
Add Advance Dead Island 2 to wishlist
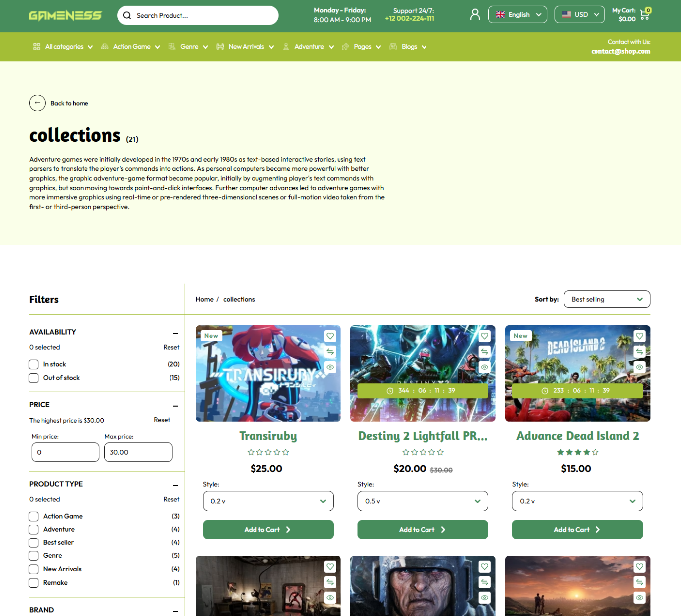pyautogui.click(x=640, y=336)
